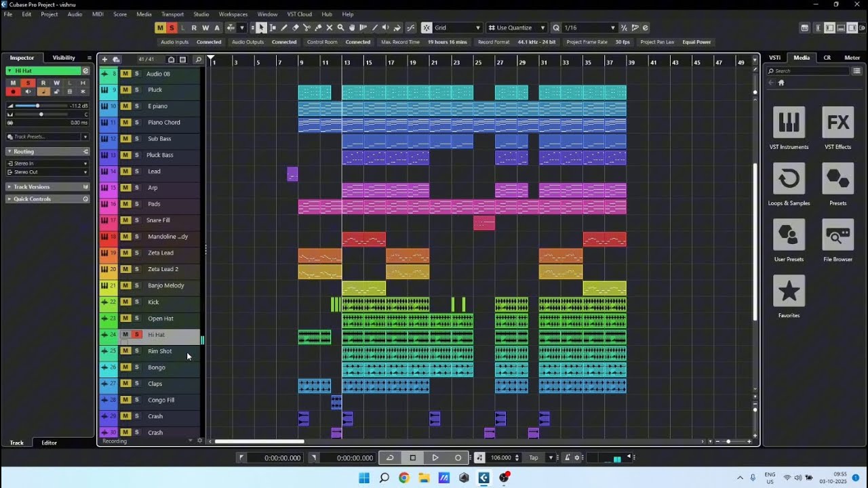Select the Comp hand tool
This screenshot has width=868, height=488.
click(352, 28)
